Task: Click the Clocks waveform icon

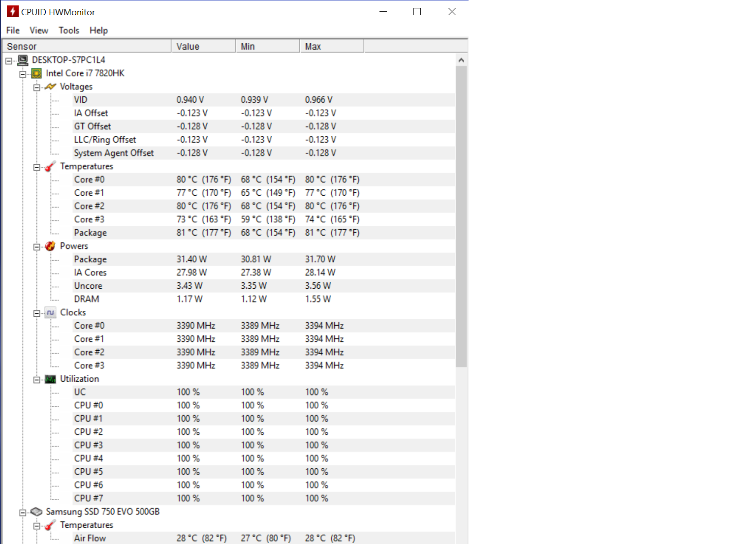Action: click(50, 313)
